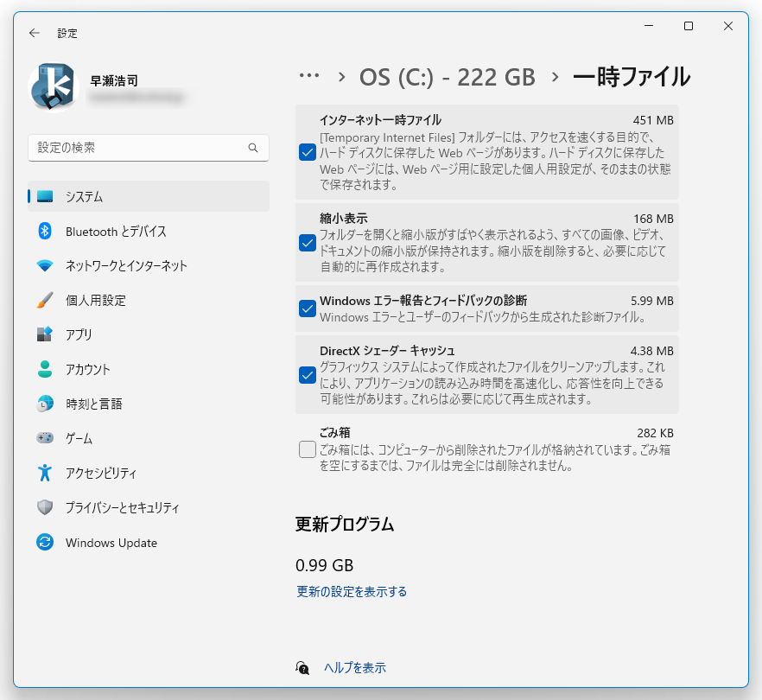
Task: Click the 更新の設定を表示する link
Action: pyautogui.click(x=352, y=592)
